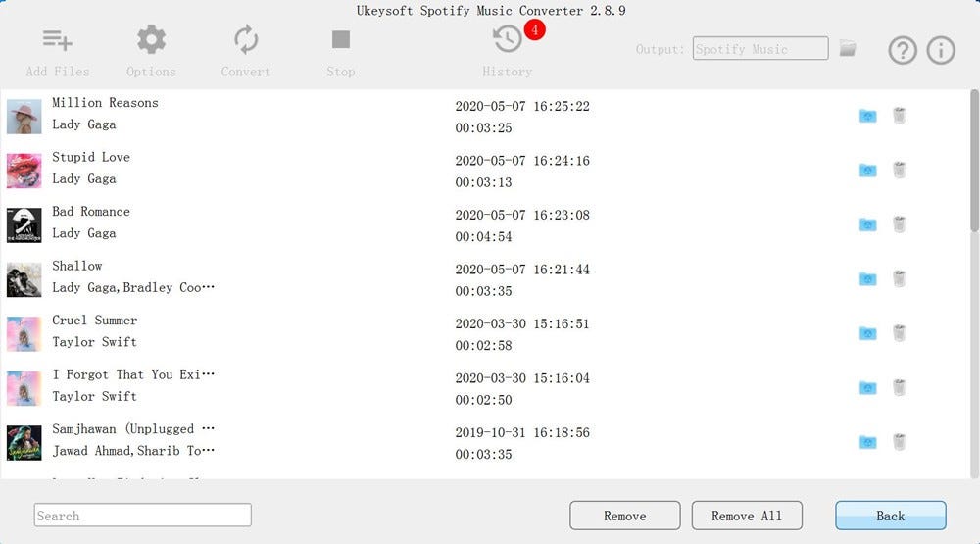Image resolution: width=980 pixels, height=544 pixels.
Task: Click the Shallow album thumbnail
Action: (24, 279)
